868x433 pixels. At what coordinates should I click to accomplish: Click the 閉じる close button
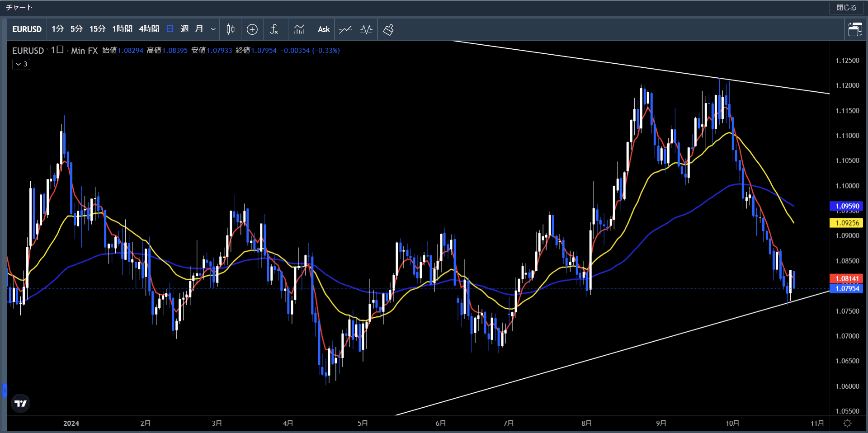(846, 8)
